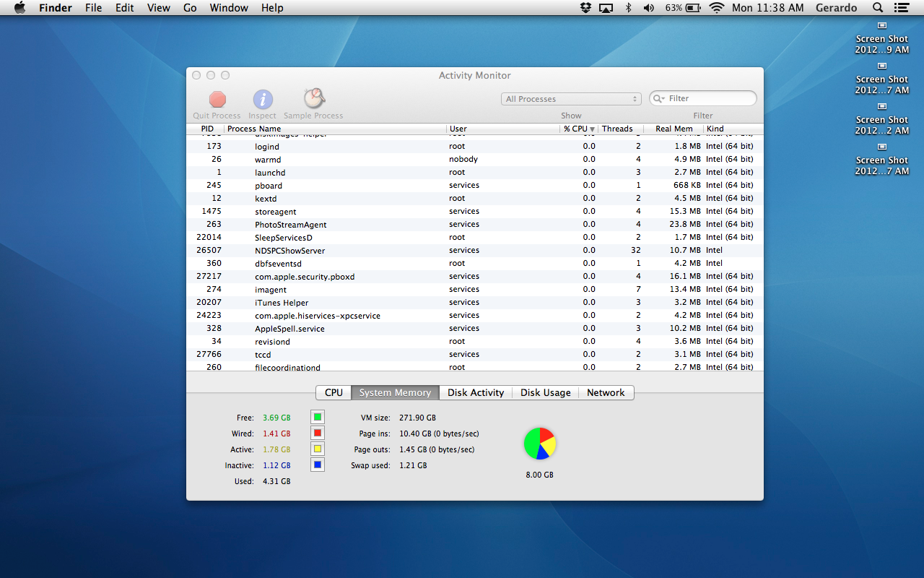Open the AirPlay display menu icon
Screen dimensions: 924x578
pos(606,8)
